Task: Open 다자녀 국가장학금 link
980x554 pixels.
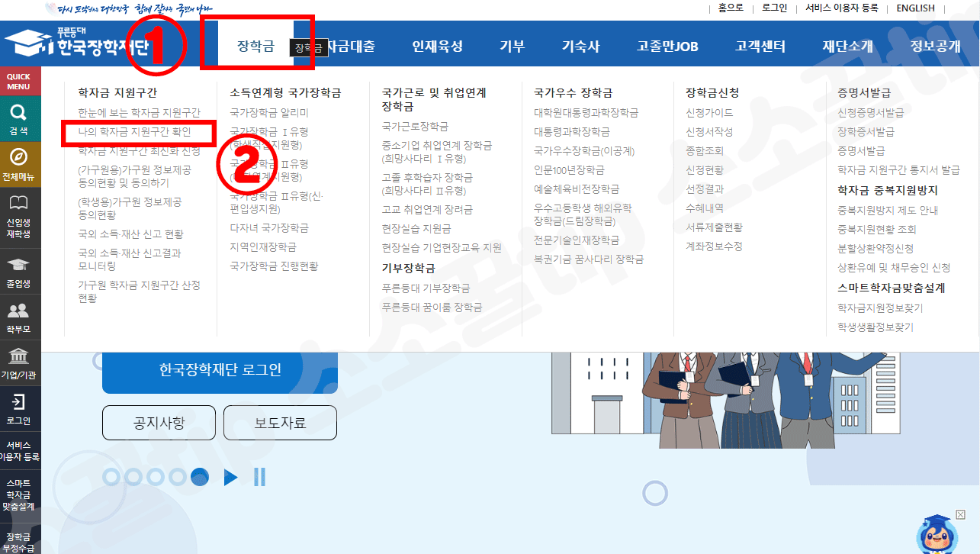Action: (x=269, y=227)
